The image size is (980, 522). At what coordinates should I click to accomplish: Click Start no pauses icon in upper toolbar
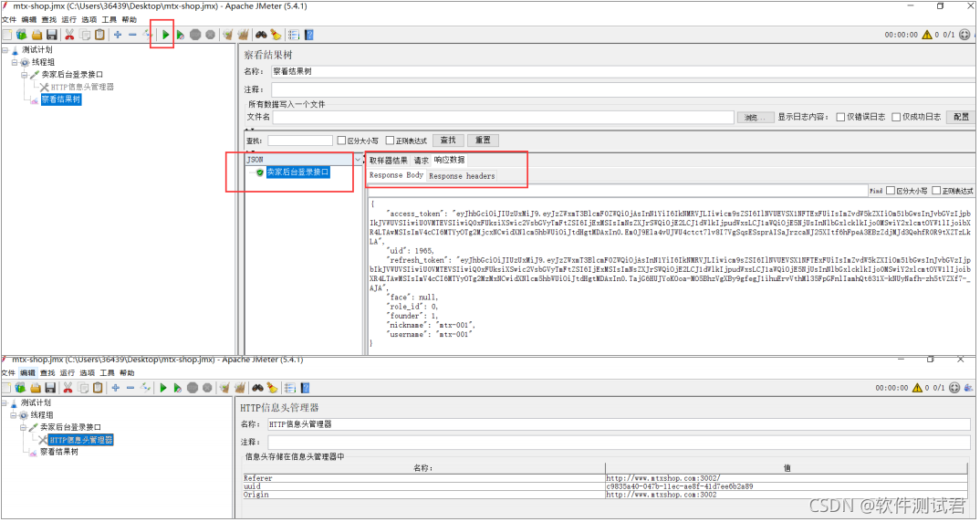(x=180, y=35)
